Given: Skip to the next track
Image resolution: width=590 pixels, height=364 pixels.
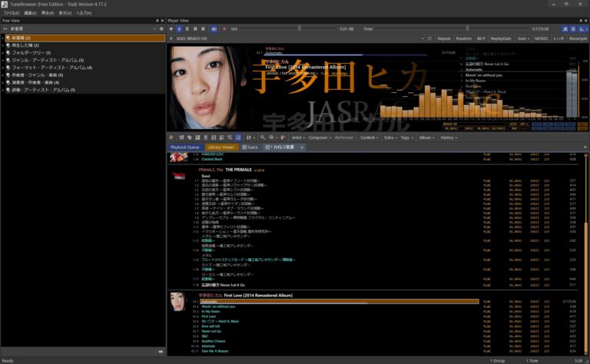Looking at the screenshot, I should (203, 28).
